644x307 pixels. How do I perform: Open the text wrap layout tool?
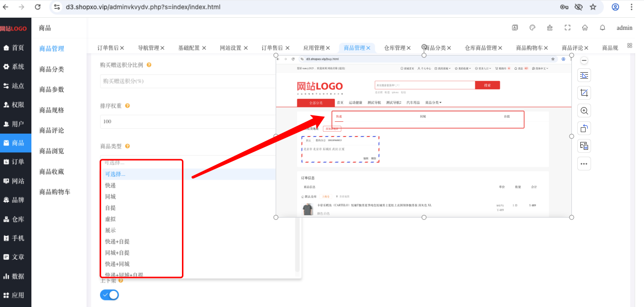click(x=584, y=75)
